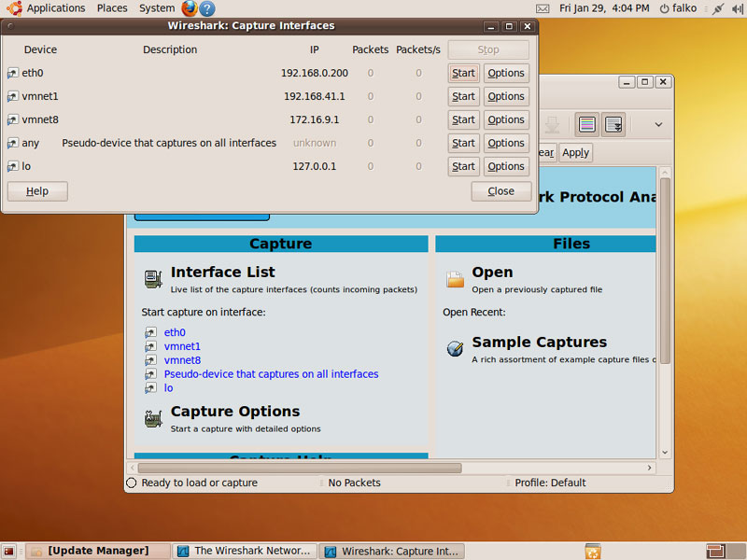Click the Sample Captures icon
Viewport: 747px width, 560px height.
(x=455, y=348)
